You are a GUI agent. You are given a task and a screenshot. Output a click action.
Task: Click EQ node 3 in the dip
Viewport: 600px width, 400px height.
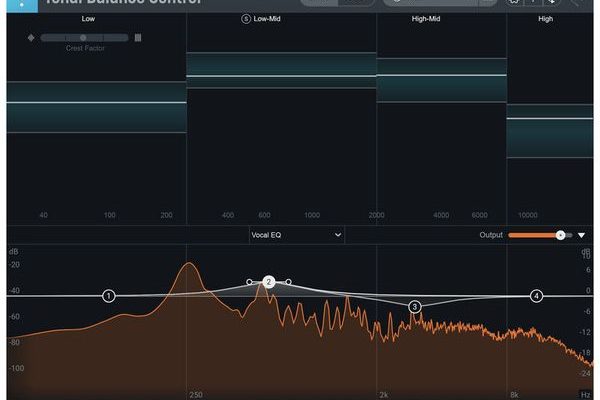pos(415,307)
